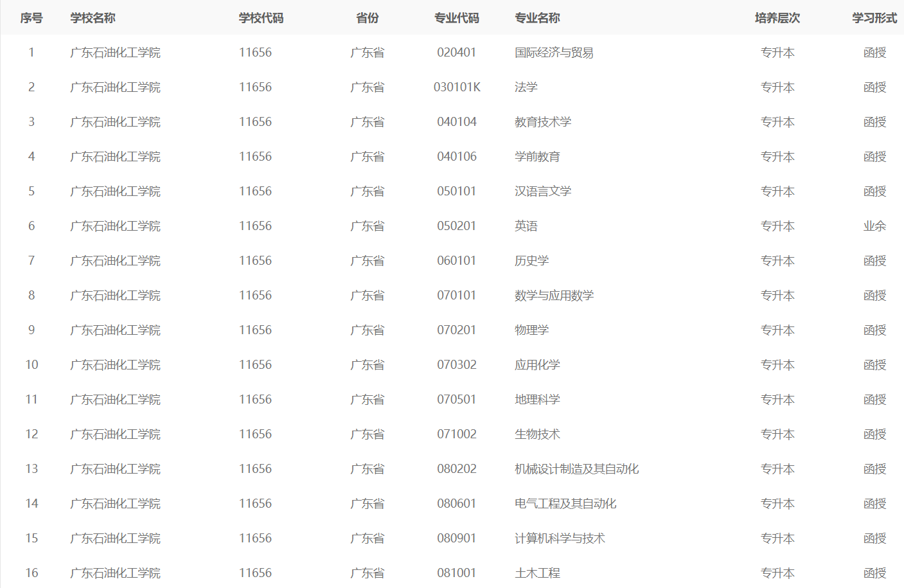The width and height of the screenshot is (904, 588).
Task: Select major name 生物技术
Action: coord(537,434)
